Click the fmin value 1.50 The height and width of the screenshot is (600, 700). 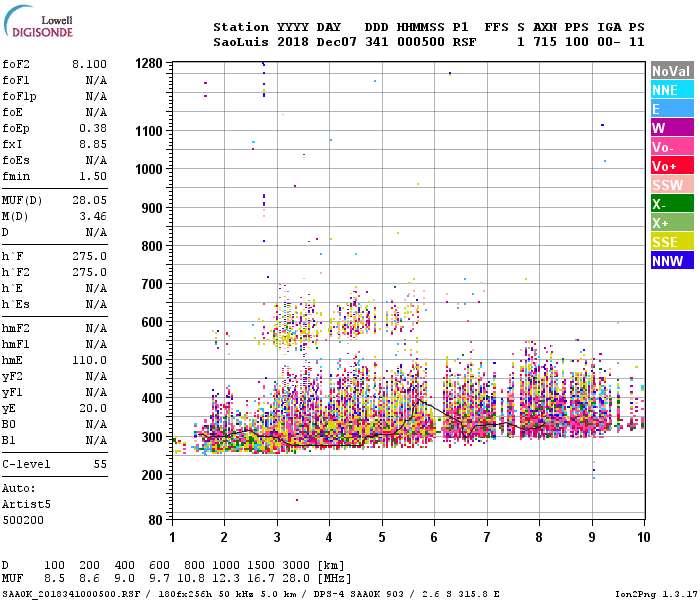tap(93, 176)
